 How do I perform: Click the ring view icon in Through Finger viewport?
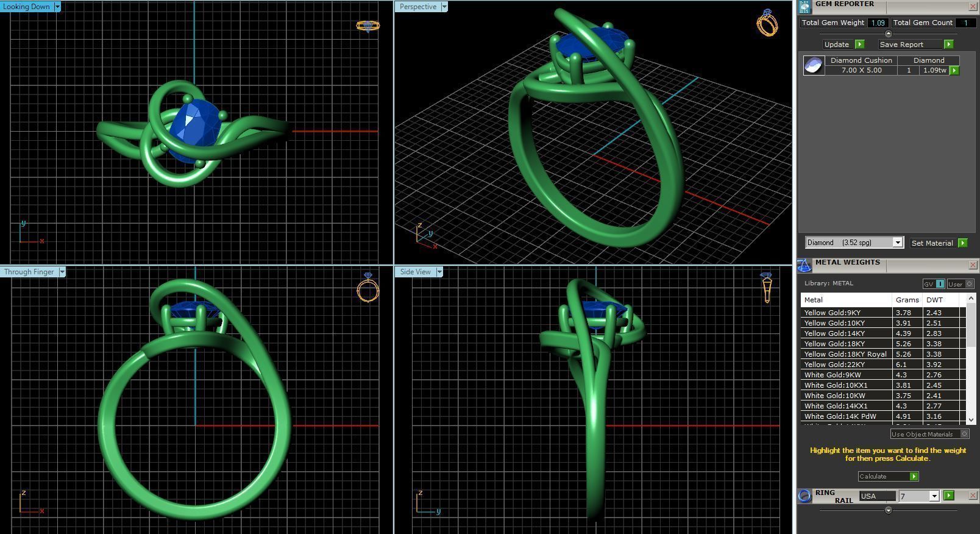pyautogui.click(x=367, y=287)
